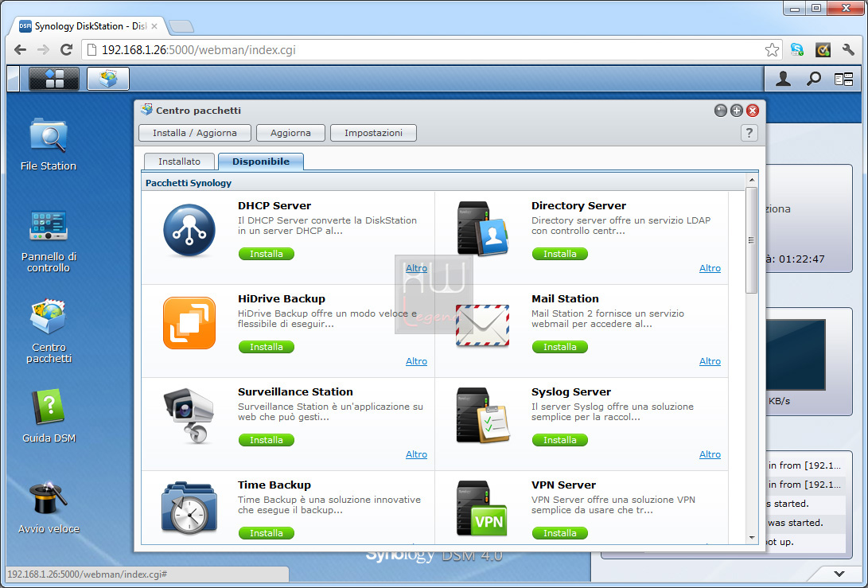Open Altro link for HiDrive Backup
Image resolution: width=868 pixels, height=588 pixels.
point(416,361)
